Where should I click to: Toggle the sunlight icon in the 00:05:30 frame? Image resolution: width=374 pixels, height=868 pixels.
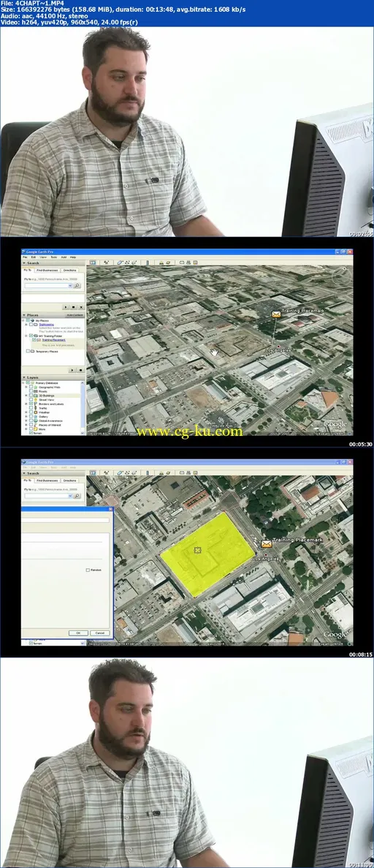pos(161,263)
